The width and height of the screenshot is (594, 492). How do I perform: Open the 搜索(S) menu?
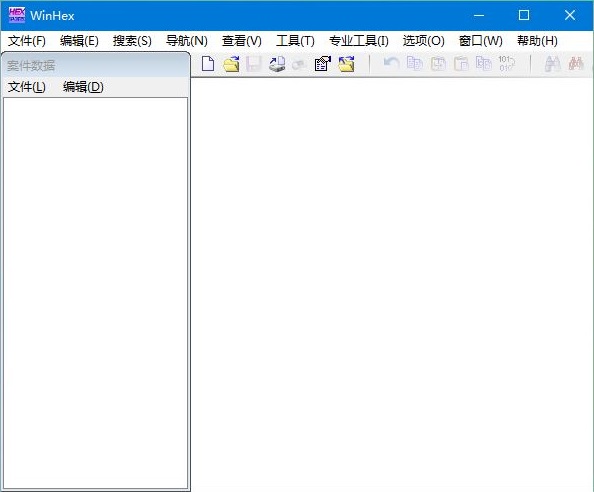click(x=132, y=41)
